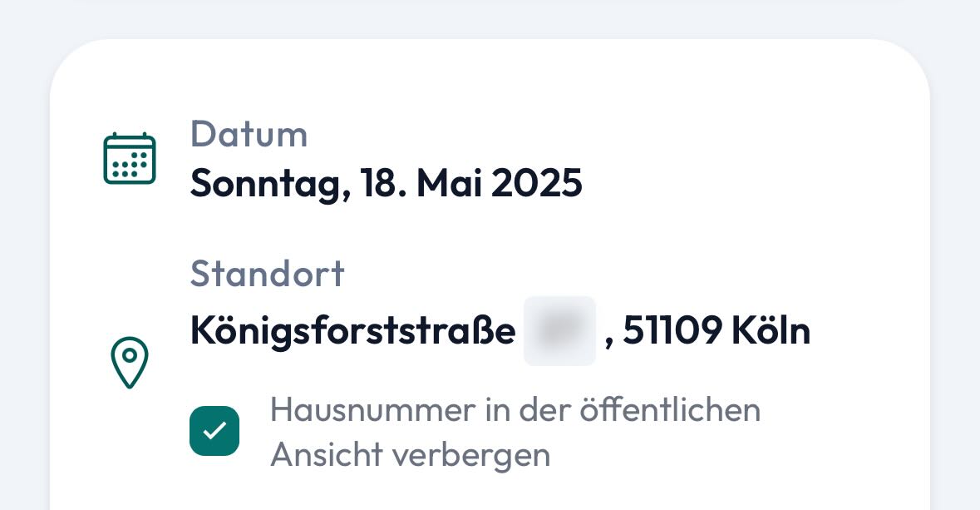Screen dimensions: 980x510
Task: Click the word 'öffentlichen' in checkbox label
Action: [670, 410]
